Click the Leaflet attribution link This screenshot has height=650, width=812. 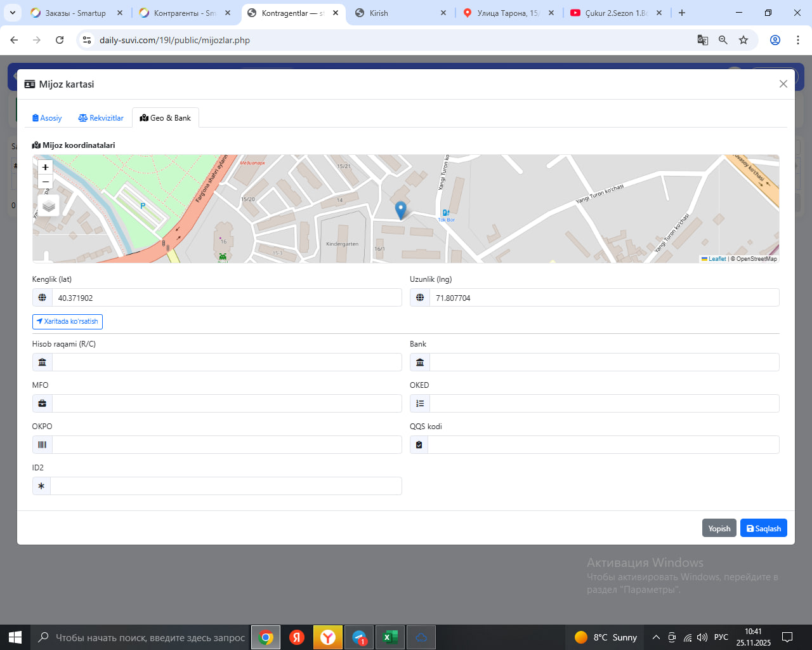click(716, 259)
